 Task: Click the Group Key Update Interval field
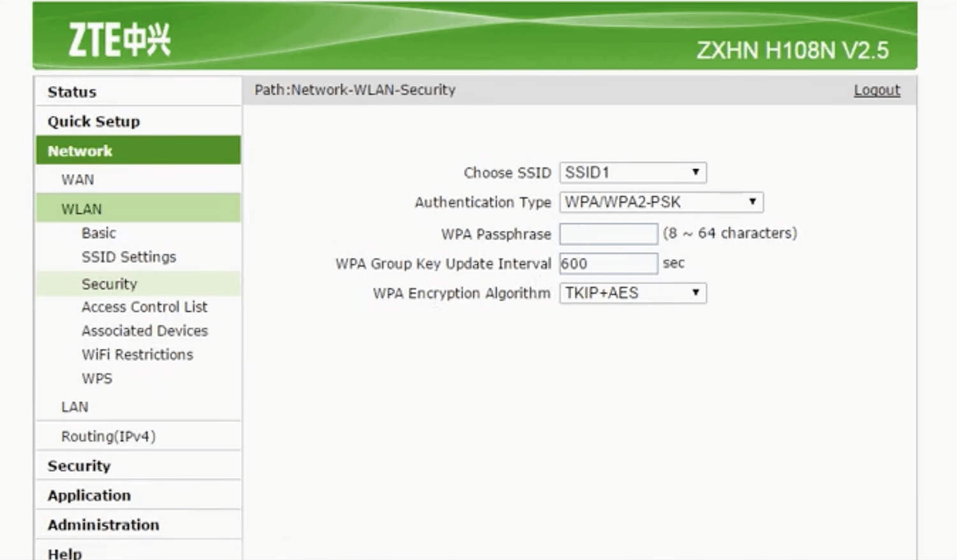608,263
